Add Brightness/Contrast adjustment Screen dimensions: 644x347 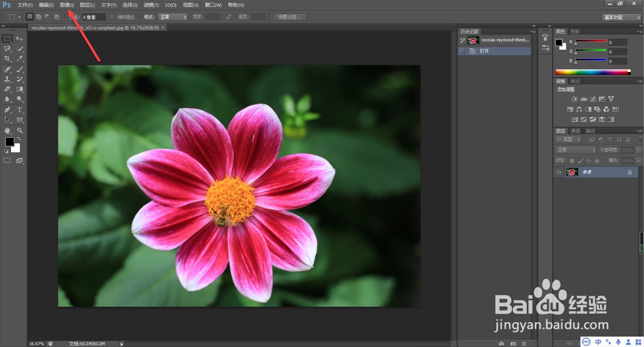574,99
